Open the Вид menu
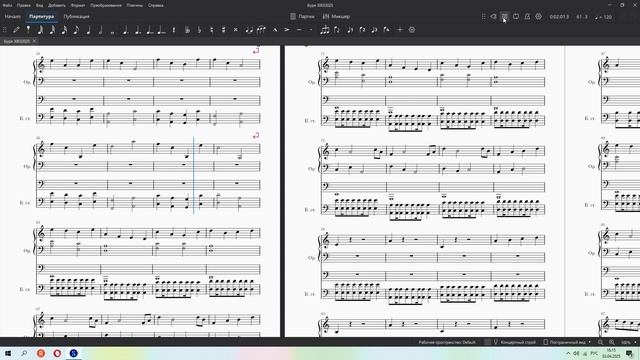640x360 pixels. 39,5
